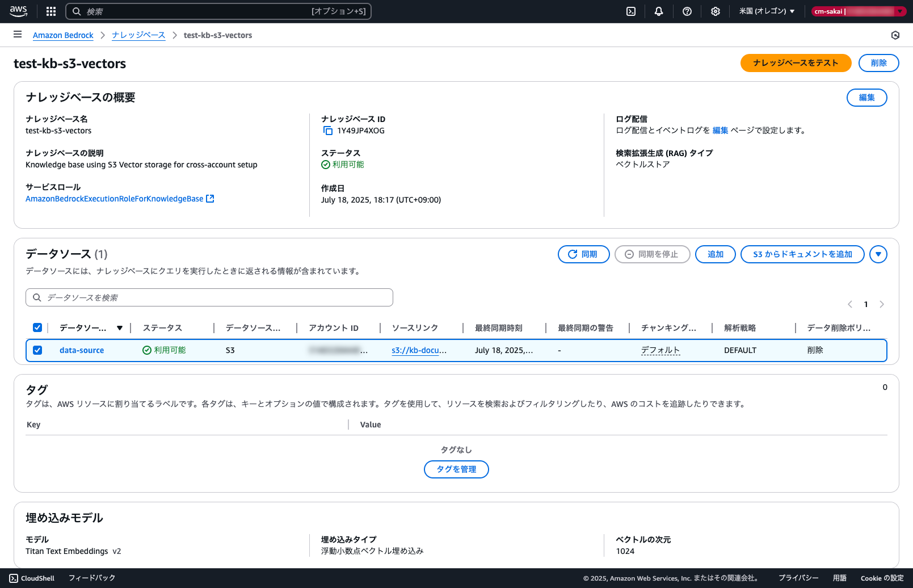Screen dimensions: 913x588
Task: Open the services grid menu
Action: 51,11
